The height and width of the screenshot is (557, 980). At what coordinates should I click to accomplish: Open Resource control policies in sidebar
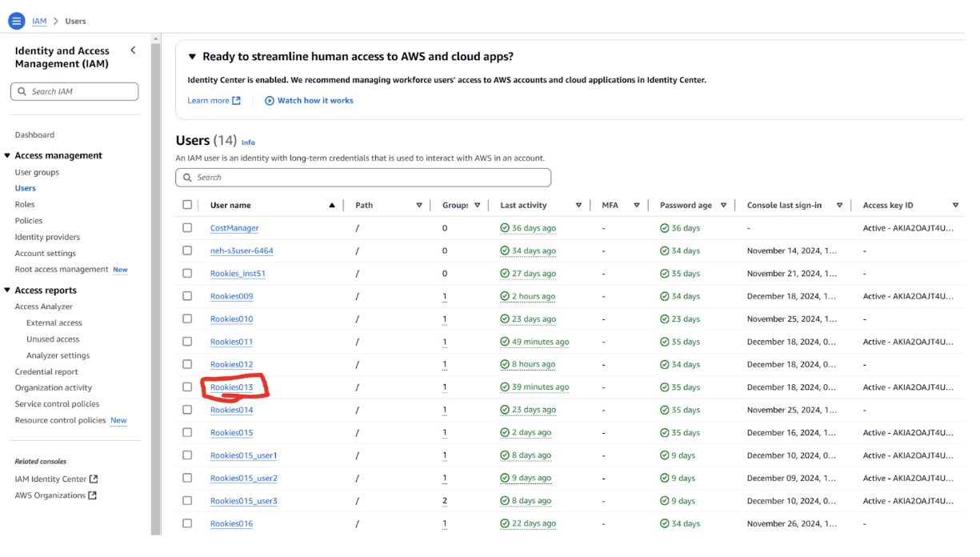click(60, 420)
